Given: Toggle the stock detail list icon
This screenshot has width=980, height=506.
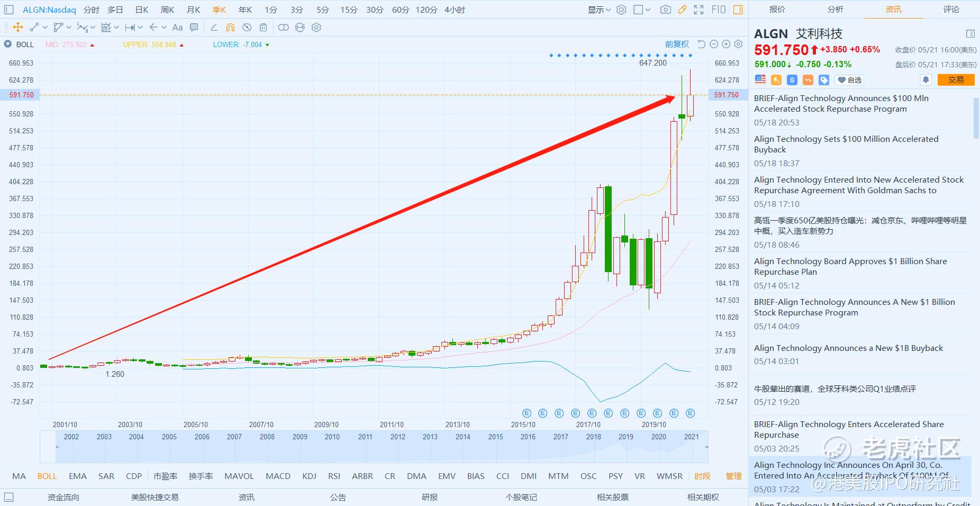Looking at the screenshot, I should pos(970,34).
